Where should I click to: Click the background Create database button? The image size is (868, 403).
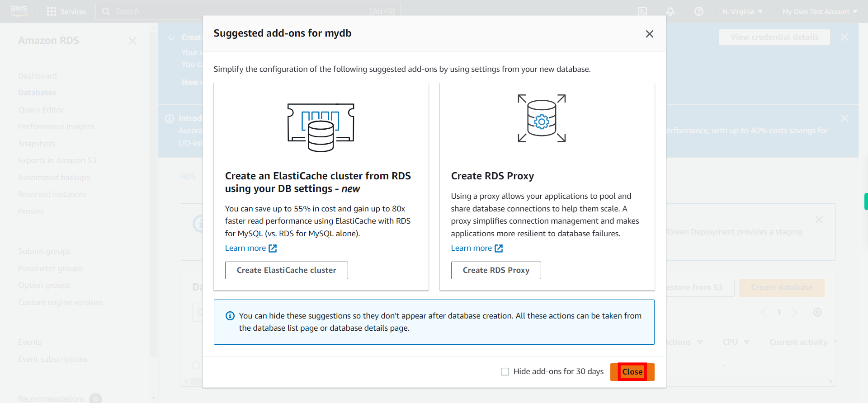click(x=782, y=287)
